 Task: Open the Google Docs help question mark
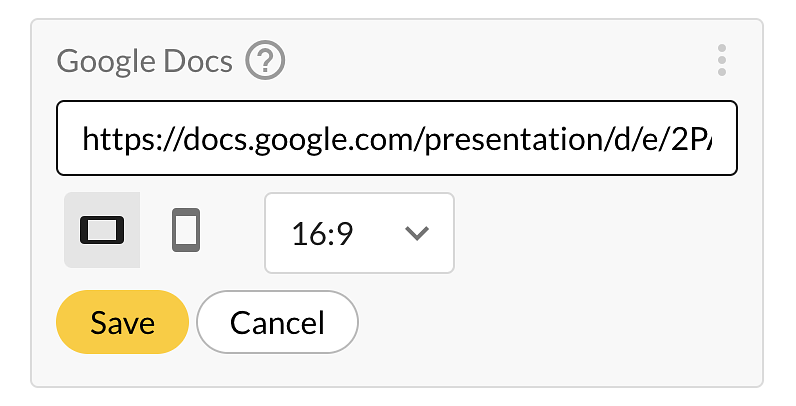pos(265,60)
